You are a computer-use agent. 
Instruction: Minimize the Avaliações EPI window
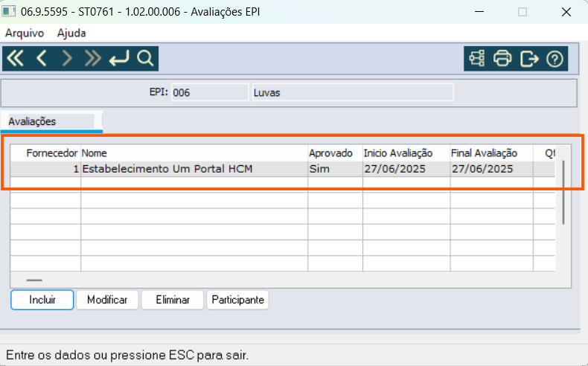coord(479,12)
